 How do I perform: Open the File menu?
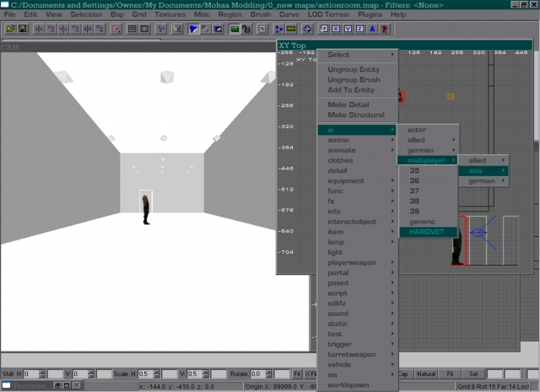(9, 14)
